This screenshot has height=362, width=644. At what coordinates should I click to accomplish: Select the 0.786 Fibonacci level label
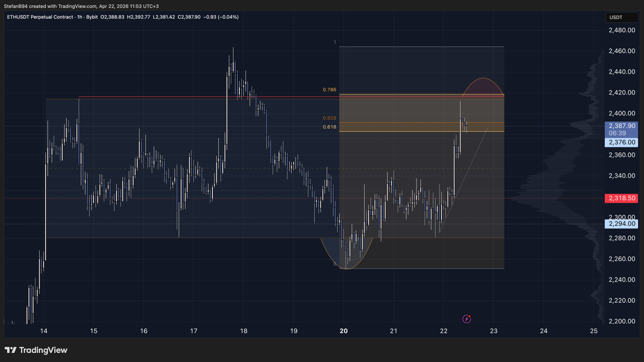(x=330, y=90)
